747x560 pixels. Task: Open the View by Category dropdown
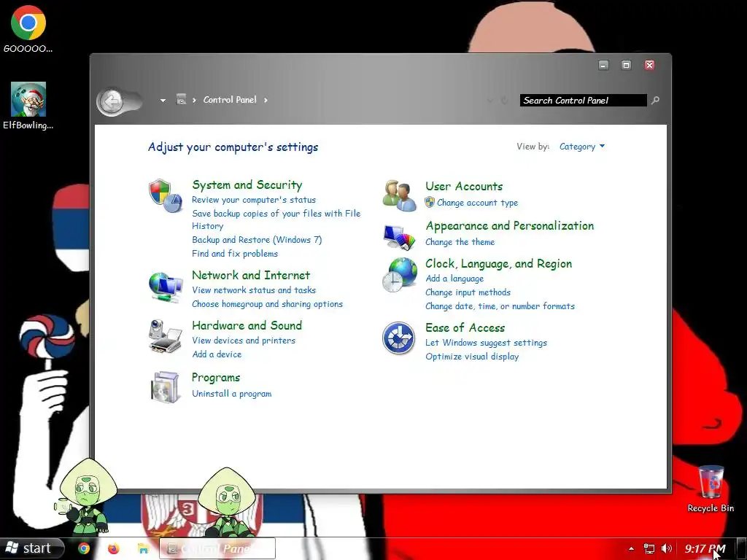click(x=581, y=147)
